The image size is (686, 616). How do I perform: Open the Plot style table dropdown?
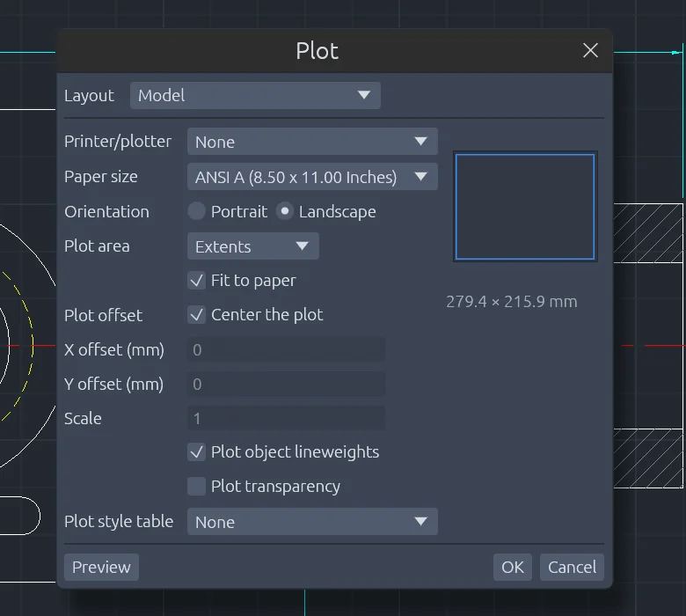(x=312, y=522)
